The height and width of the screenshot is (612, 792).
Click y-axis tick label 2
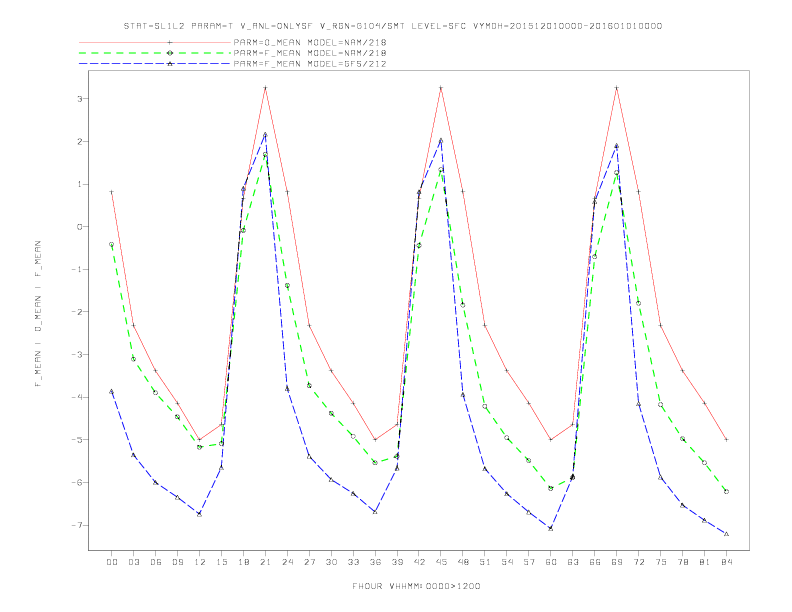(x=80, y=141)
